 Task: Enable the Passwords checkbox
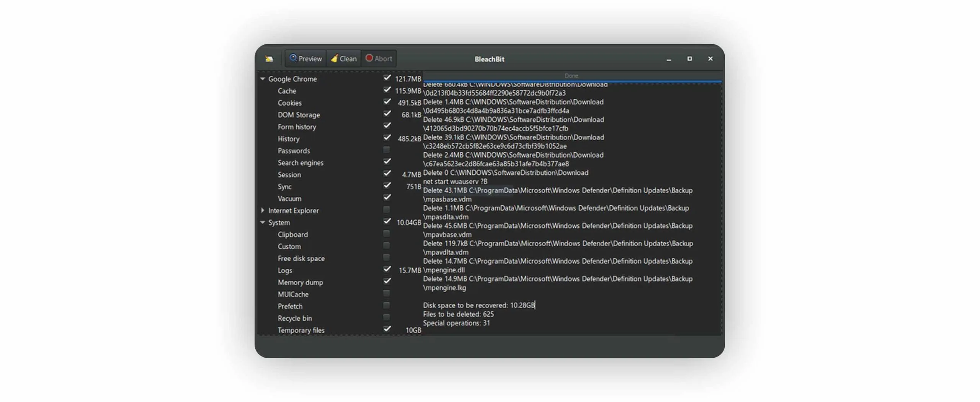pos(386,150)
